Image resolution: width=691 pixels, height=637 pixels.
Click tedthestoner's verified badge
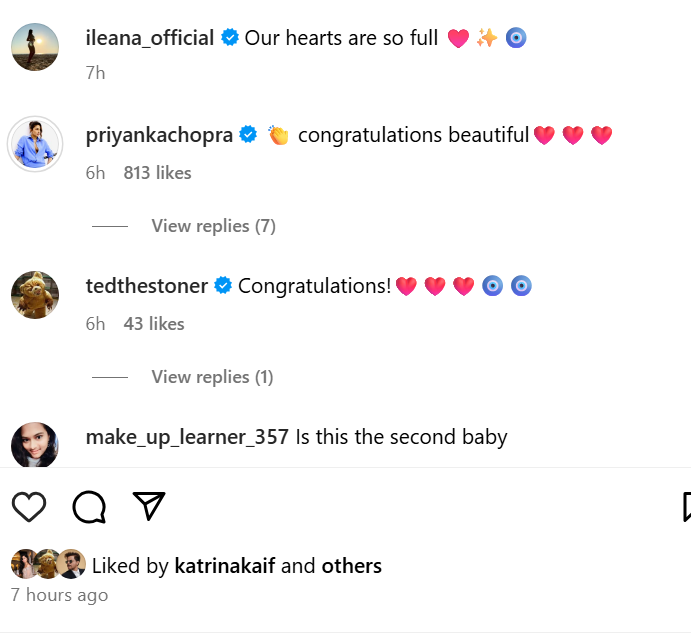tap(223, 286)
